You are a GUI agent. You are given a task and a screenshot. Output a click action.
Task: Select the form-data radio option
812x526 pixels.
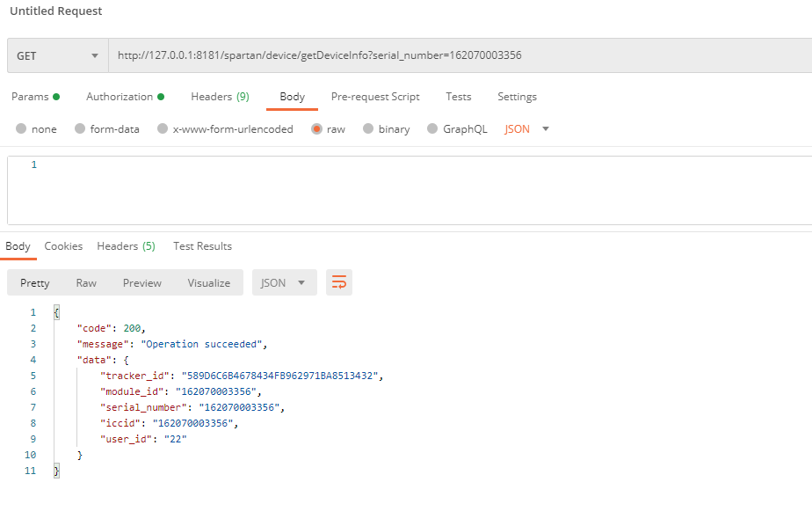click(80, 128)
